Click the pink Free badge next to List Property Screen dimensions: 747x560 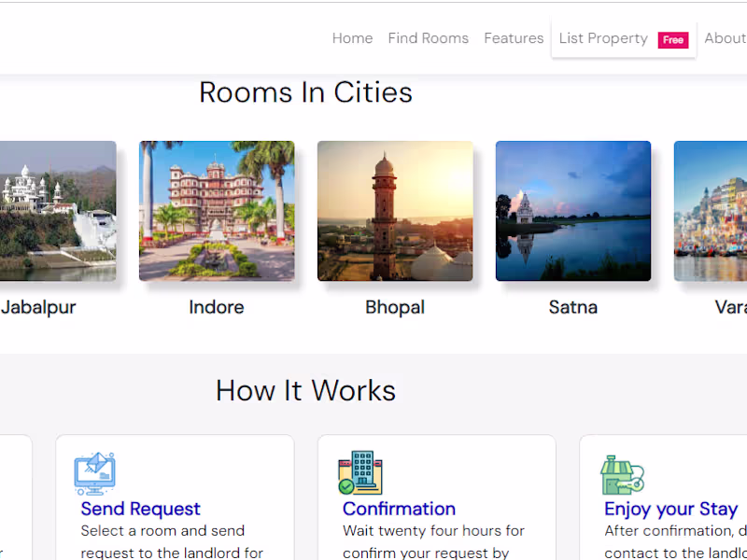point(674,40)
